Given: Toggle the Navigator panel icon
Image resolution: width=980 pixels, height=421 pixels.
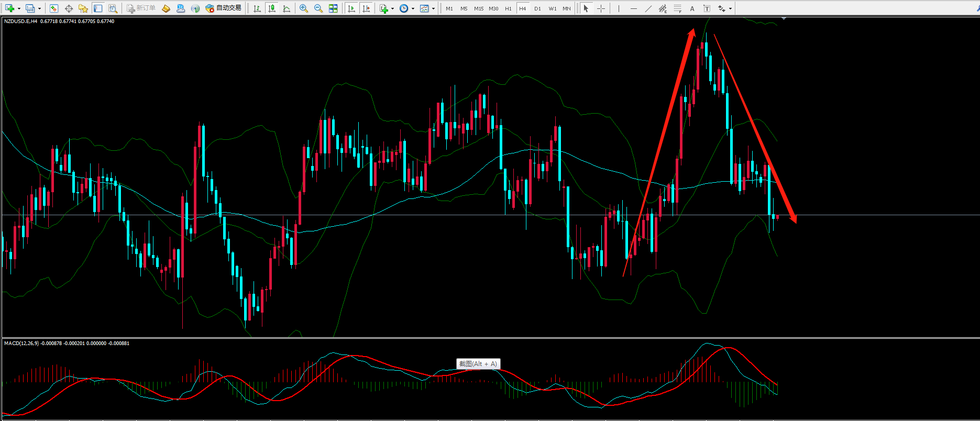Looking at the screenshot, I should [x=83, y=8].
